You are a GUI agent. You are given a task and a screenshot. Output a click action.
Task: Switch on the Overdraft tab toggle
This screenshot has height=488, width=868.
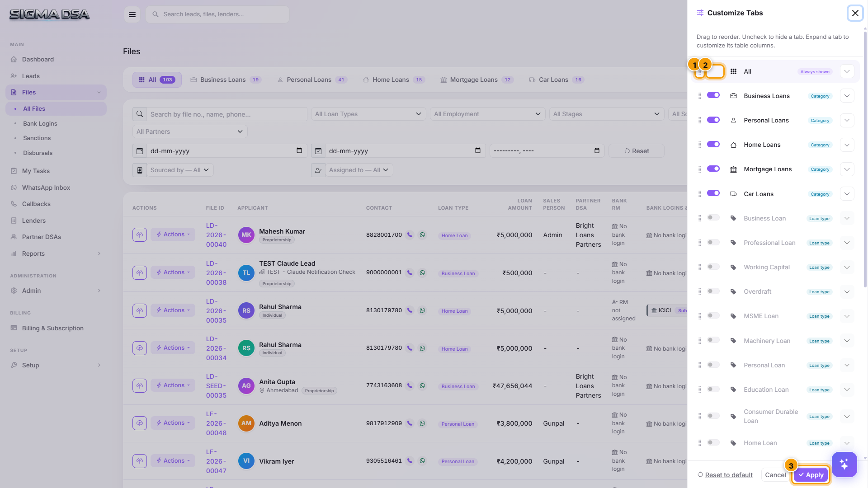tap(713, 291)
